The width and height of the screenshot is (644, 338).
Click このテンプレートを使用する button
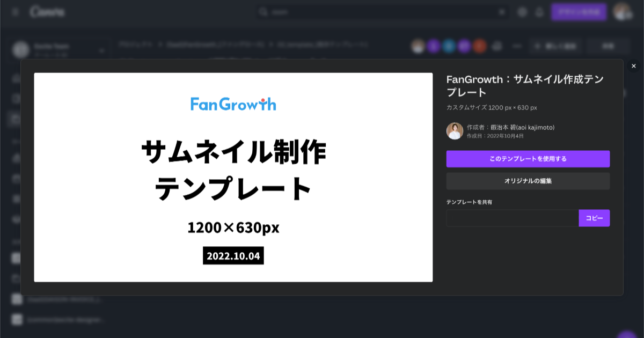point(528,159)
